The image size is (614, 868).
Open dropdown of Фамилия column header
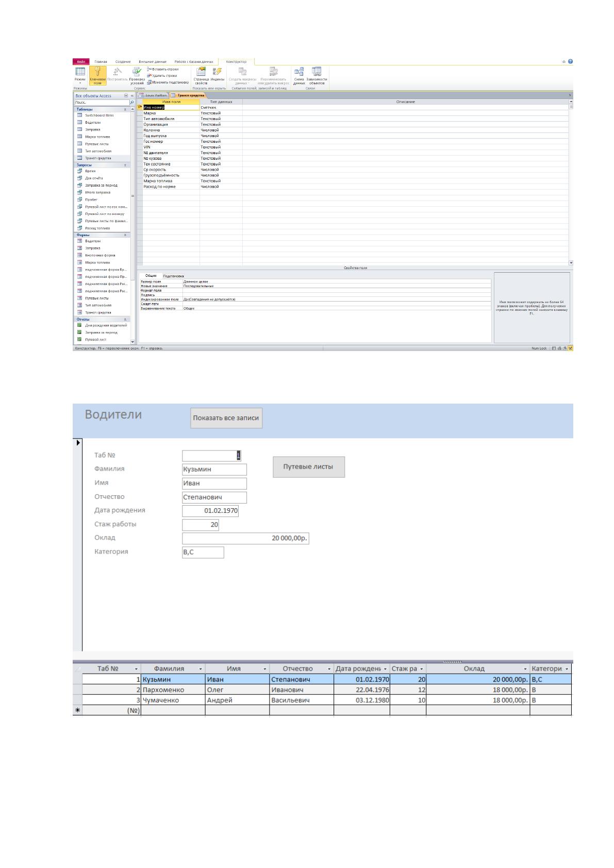[201, 669]
